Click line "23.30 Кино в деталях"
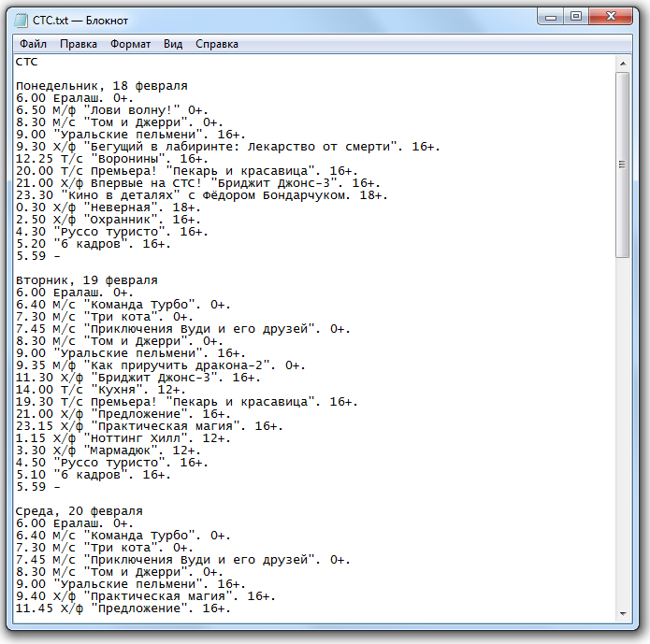The height and width of the screenshot is (644, 650). (x=202, y=195)
